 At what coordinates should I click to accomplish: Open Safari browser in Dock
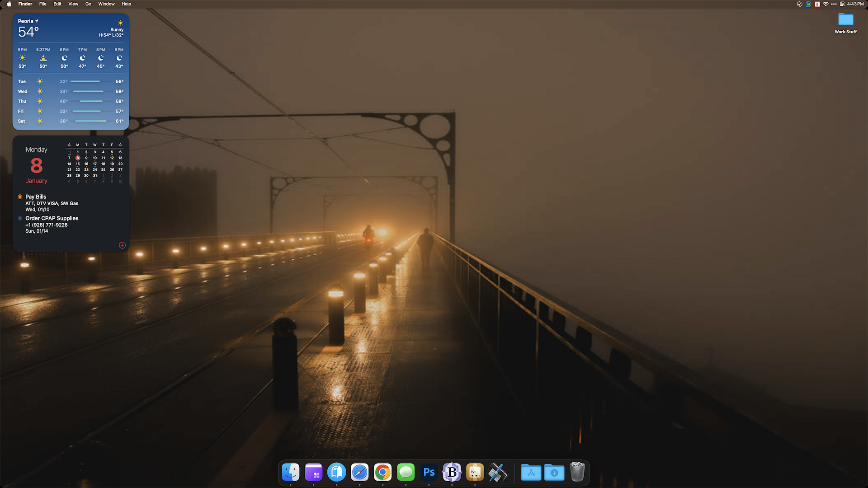coord(359,473)
